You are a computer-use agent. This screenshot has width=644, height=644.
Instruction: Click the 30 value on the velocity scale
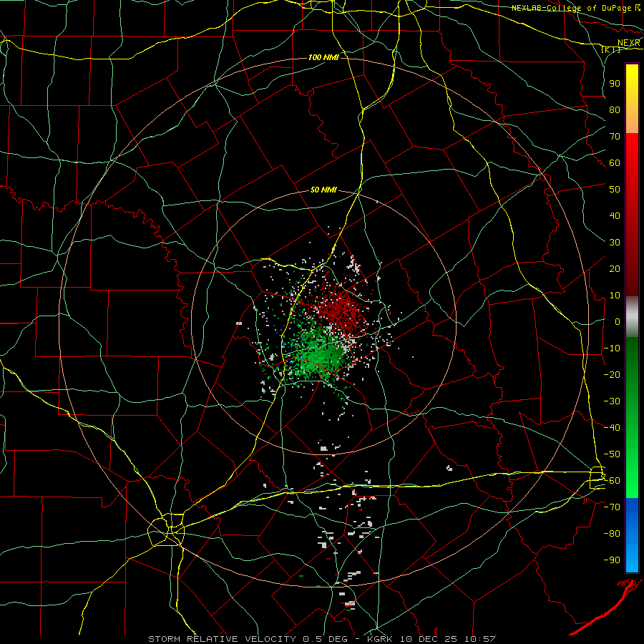click(615, 243)
